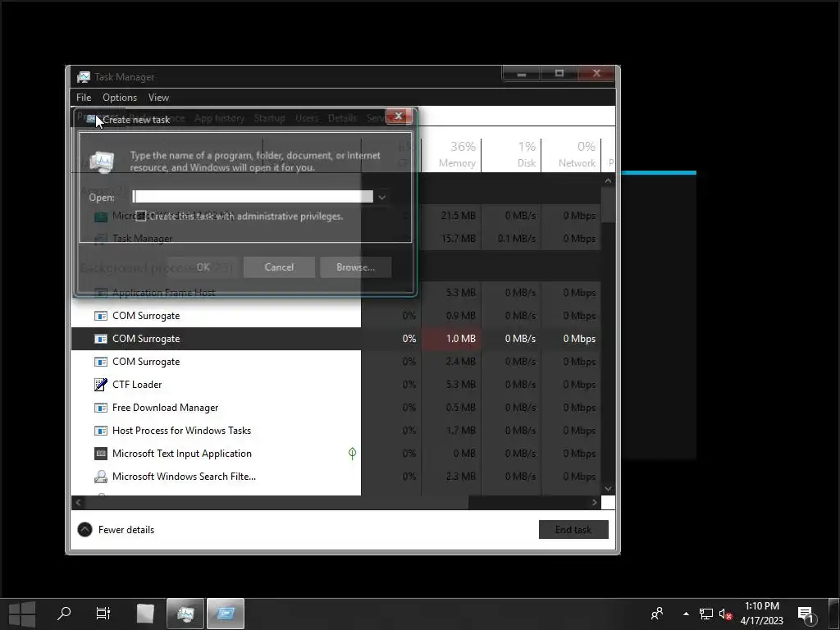The width and height of the screenshot is (840, 630).
Task: Click the Free Download Manager process icon
Action: click(x=101, y=408)
